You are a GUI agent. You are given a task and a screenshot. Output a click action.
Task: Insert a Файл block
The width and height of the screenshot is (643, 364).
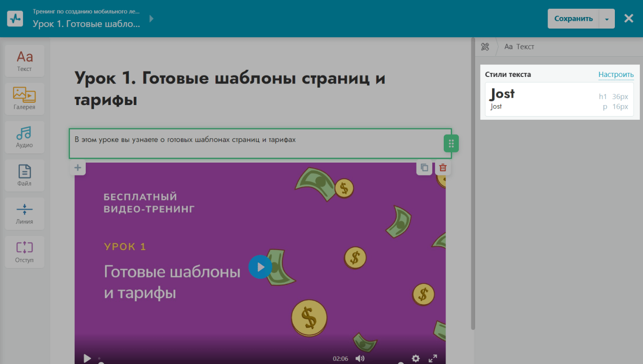pos(24,175)
